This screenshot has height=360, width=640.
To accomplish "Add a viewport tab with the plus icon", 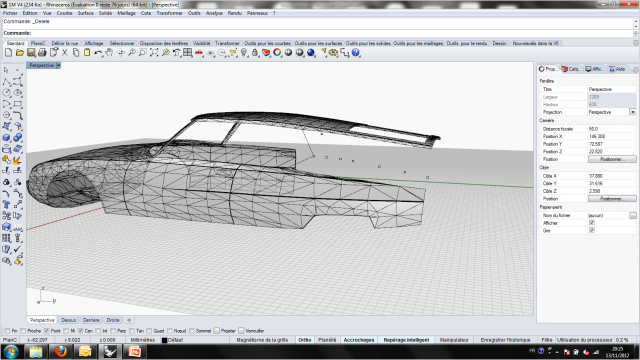I will [129, 320].
